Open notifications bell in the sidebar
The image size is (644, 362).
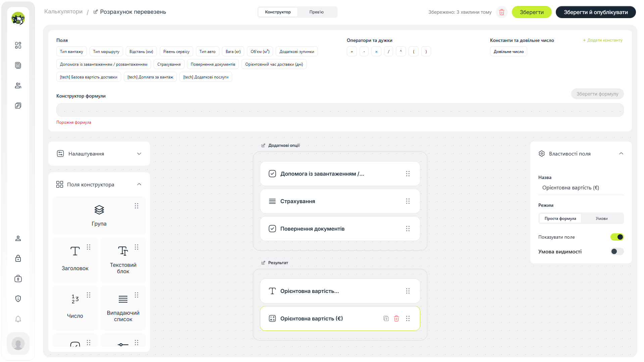(18, 319)
